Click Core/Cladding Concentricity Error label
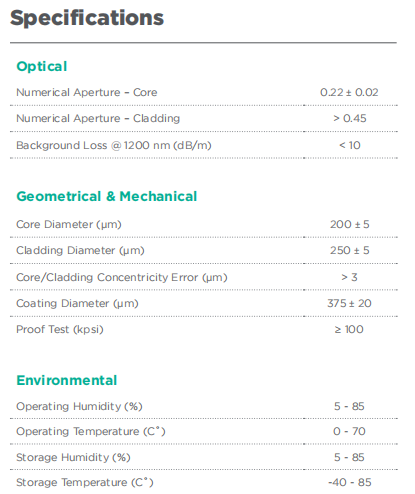Image resolution: width=415 pixels, height=494 pixels. click(122, 277)
